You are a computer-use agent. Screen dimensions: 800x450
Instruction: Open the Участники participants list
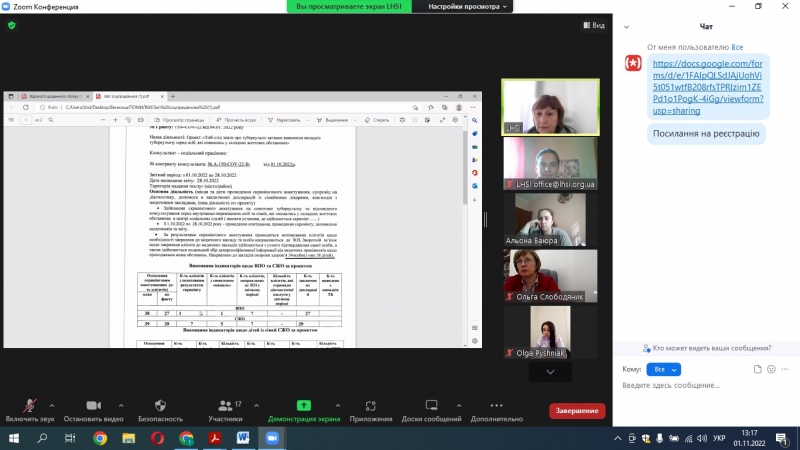click(x=225, y=411)
